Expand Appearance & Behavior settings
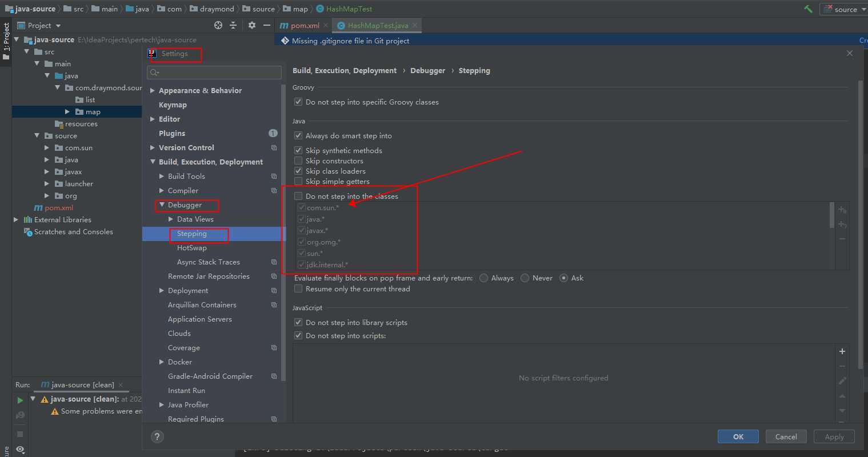Viewport: 868px width, 457px height. pos(153,90)
